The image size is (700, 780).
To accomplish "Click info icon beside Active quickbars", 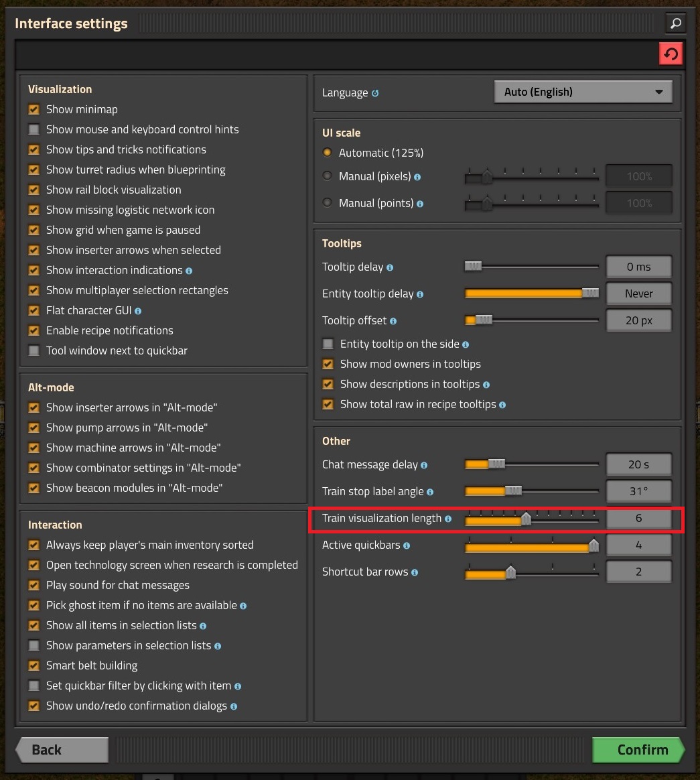I will [x=407, y=545].
